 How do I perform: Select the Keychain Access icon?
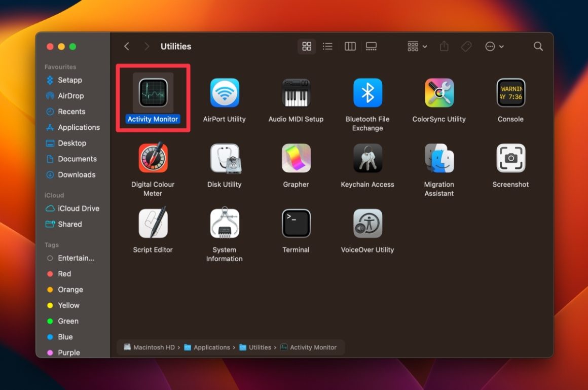tap(367, 158)
